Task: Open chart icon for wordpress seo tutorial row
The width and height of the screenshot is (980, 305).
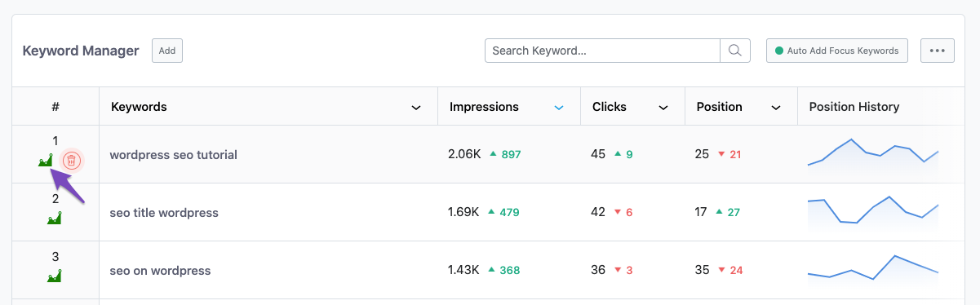Action: point(46,160)
